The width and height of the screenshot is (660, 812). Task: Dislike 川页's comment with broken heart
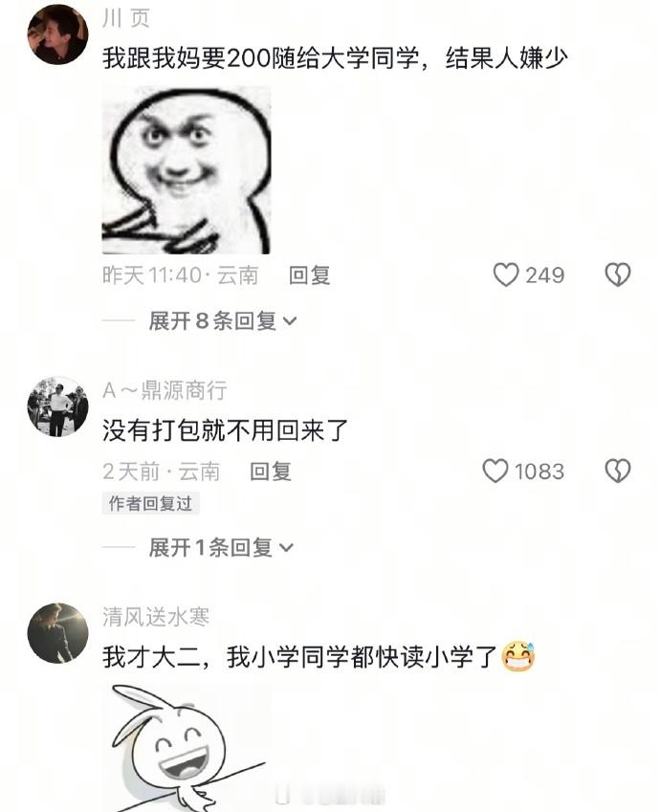(x=618, y=275)
